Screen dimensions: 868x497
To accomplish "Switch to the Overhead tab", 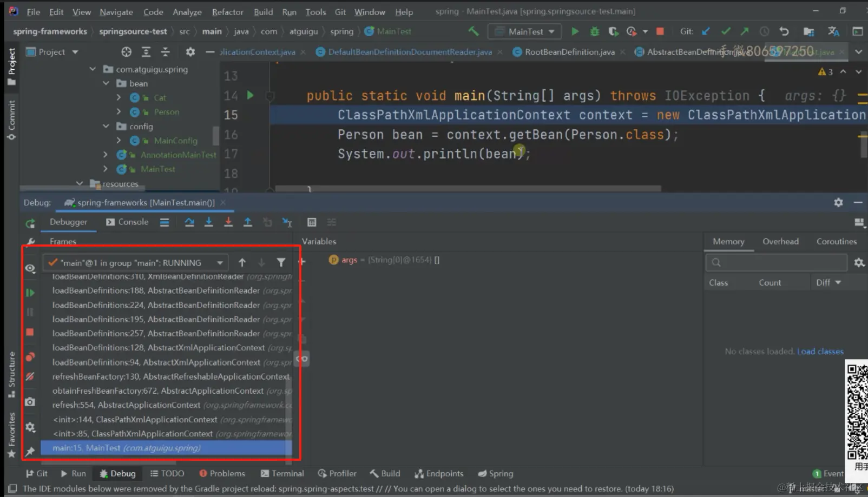I will [780, 242].
